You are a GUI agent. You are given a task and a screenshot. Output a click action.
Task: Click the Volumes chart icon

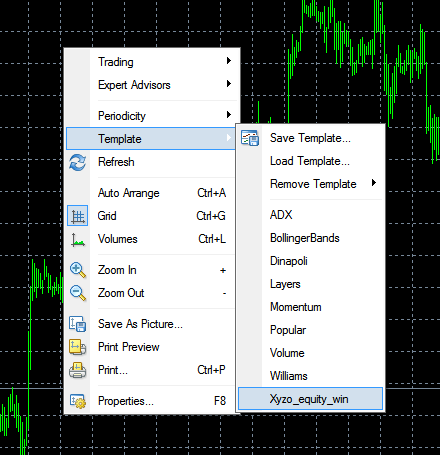coord(78,239)
